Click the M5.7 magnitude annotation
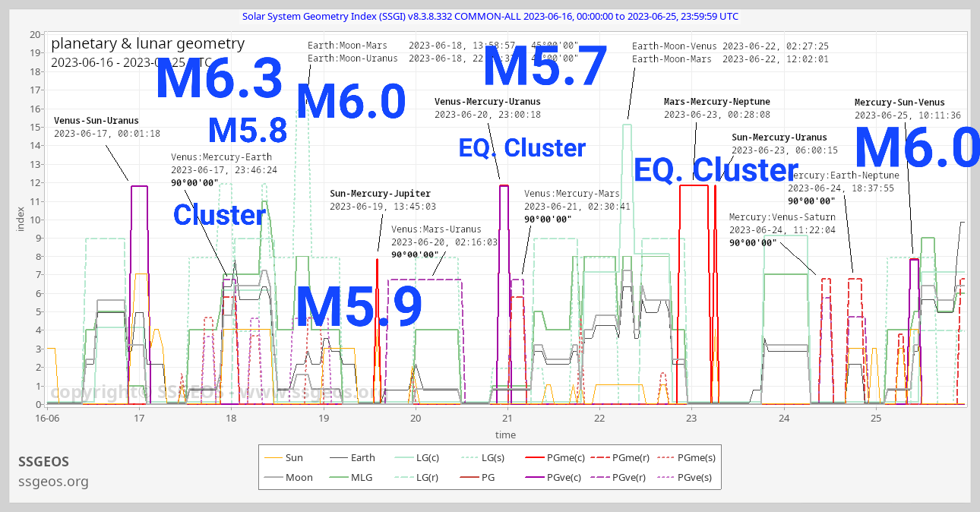980x512 pixels. [x=545, y=67]
